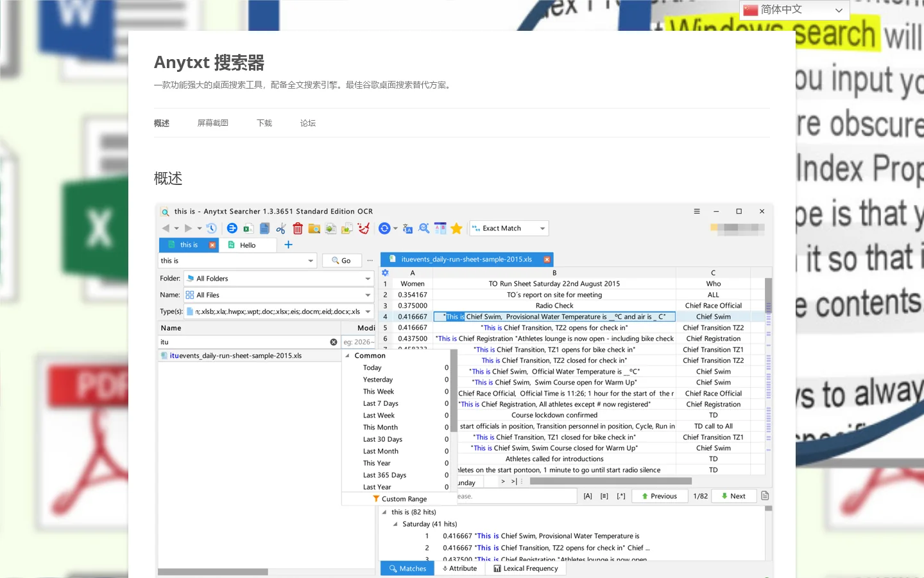Screen dimensions: 924x578
Task: Click the AB columns layout icon
Action: (440, 228)
